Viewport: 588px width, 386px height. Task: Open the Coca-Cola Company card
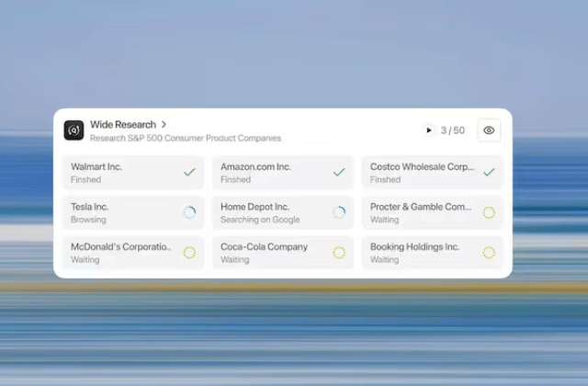click(283, 253)
